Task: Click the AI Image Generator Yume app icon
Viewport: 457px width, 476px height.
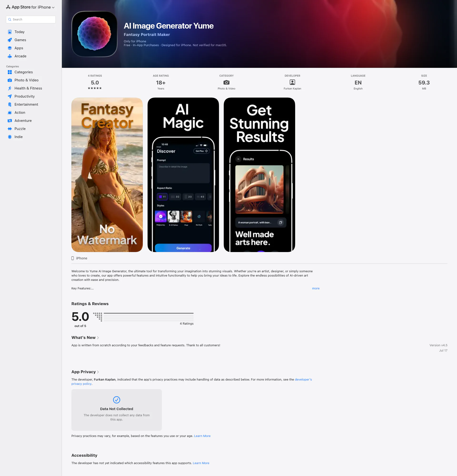Action: tap(94, 34)
